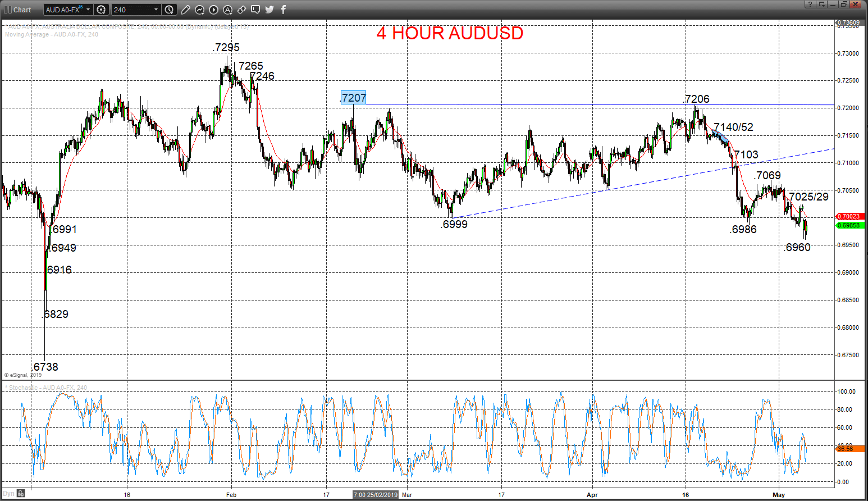Select the highlighted .7207 price label

(354, 98)
